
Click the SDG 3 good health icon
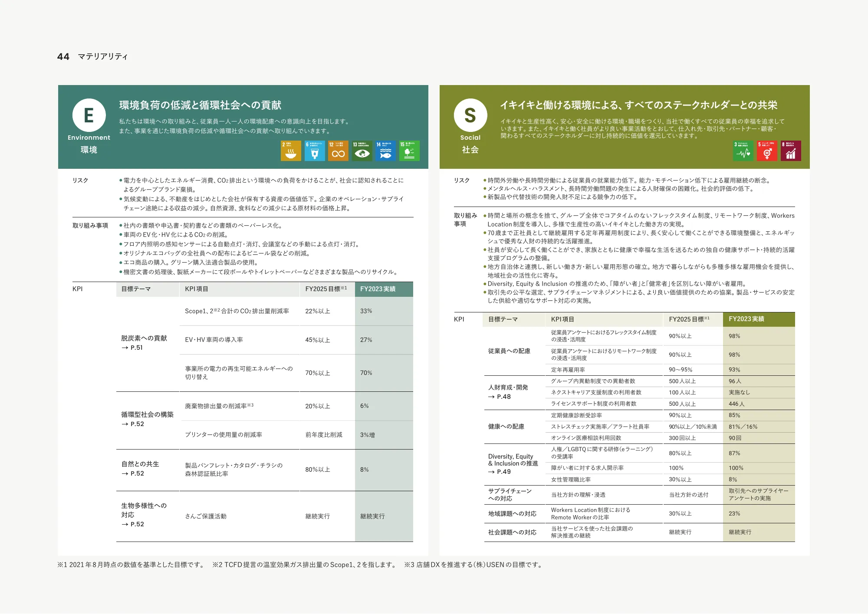pos(743,151)
